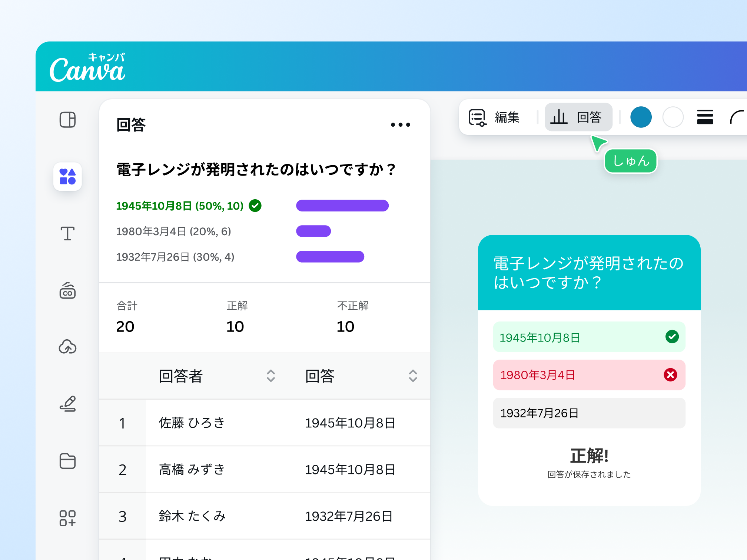Sort the 回答者 column

271,376
